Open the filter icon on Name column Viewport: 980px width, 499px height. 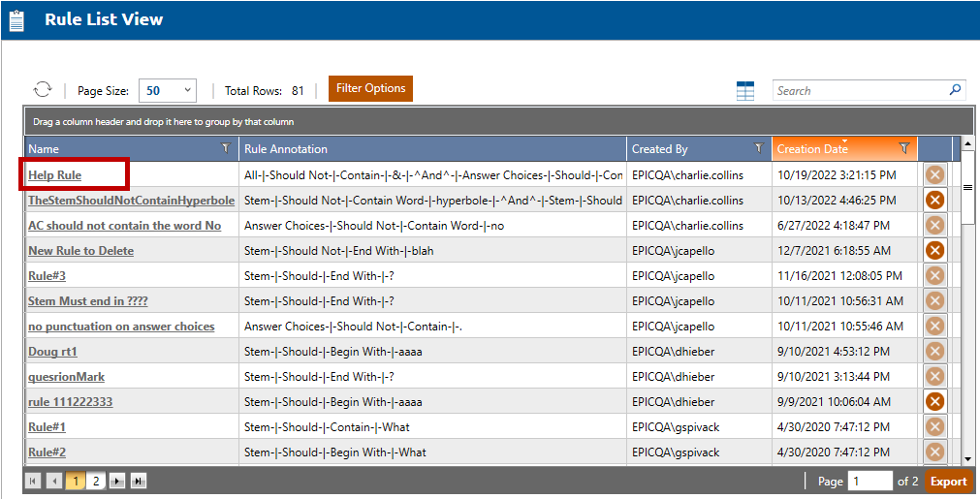click(226, 149)
